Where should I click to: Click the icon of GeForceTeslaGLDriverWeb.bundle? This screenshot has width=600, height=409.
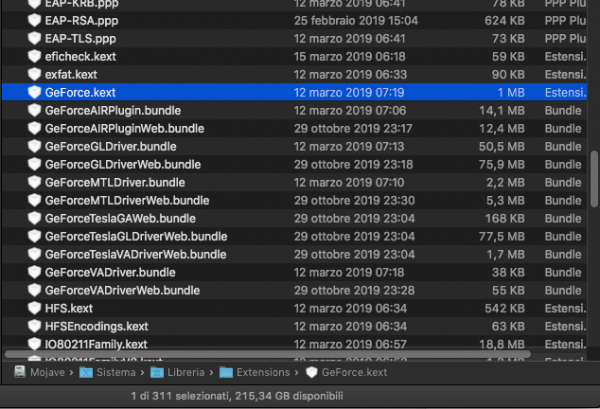[x=34, y=236]
